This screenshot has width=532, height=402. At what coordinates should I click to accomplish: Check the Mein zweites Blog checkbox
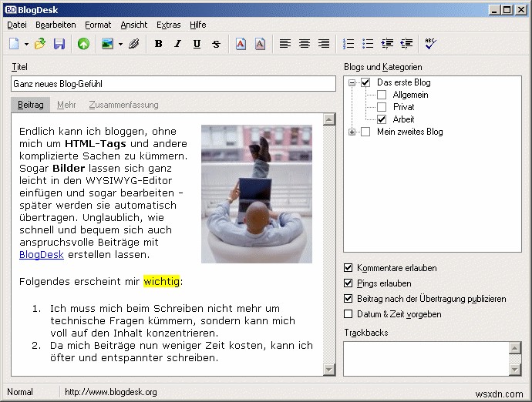coord(365,132)
